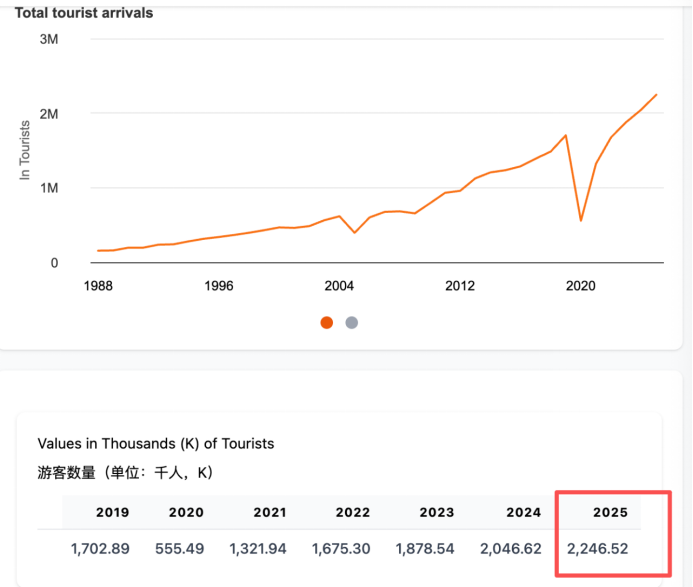Click the 2,246.52 value cell
This screenshot has height=587, width=693.
pyautogui.click(x=598, y=549)
